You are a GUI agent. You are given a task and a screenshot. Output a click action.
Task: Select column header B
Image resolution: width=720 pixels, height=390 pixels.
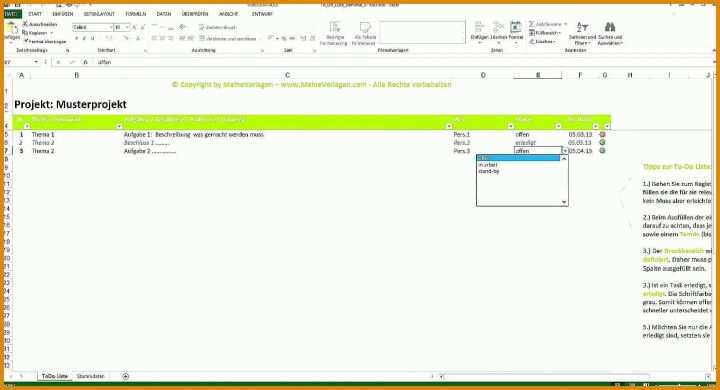tap(76, 75)
